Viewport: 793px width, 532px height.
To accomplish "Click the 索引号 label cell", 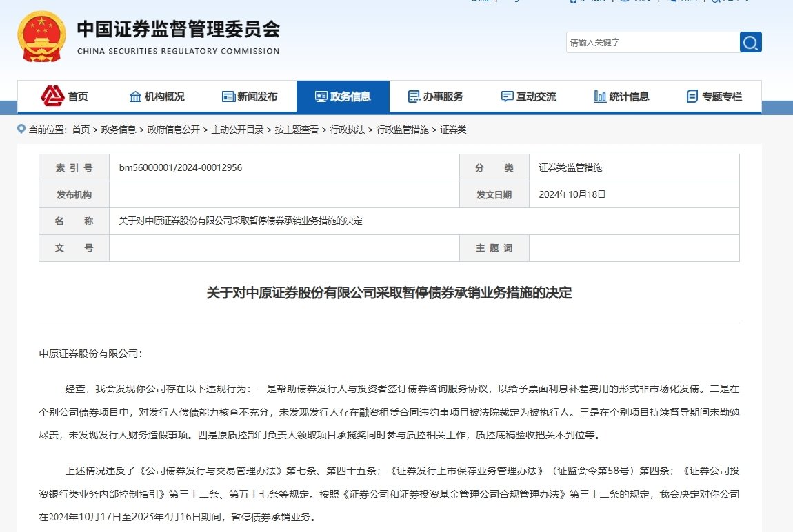I will coord(74,167).
